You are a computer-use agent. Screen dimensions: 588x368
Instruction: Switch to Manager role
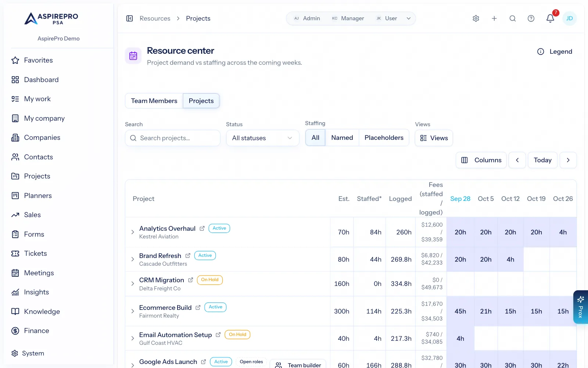pos(348,18)
